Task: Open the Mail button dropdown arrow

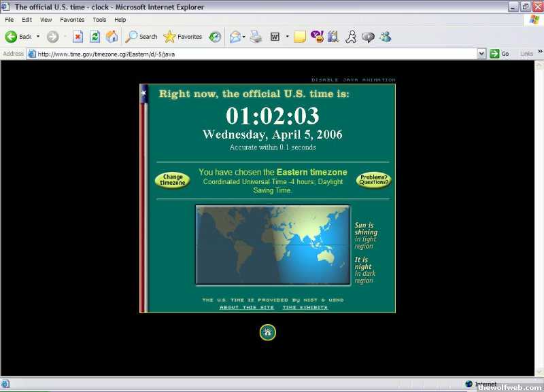Action: pos(245,37)
